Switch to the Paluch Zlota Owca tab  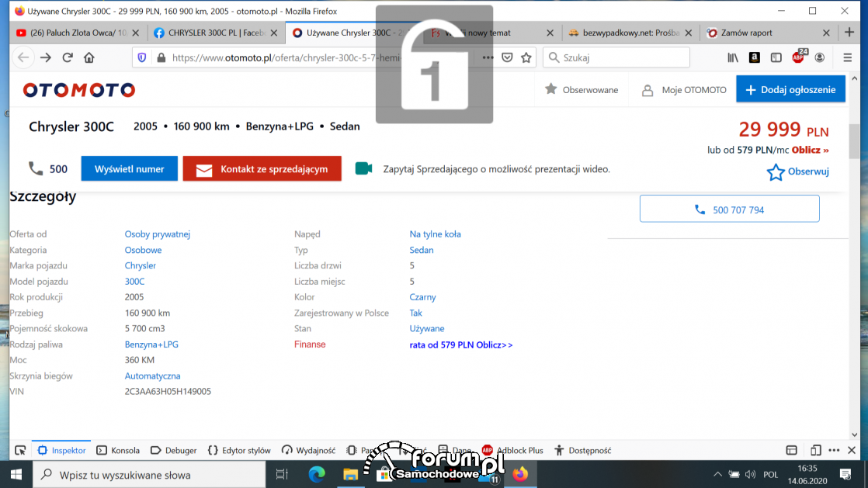(x=78, y=33)
